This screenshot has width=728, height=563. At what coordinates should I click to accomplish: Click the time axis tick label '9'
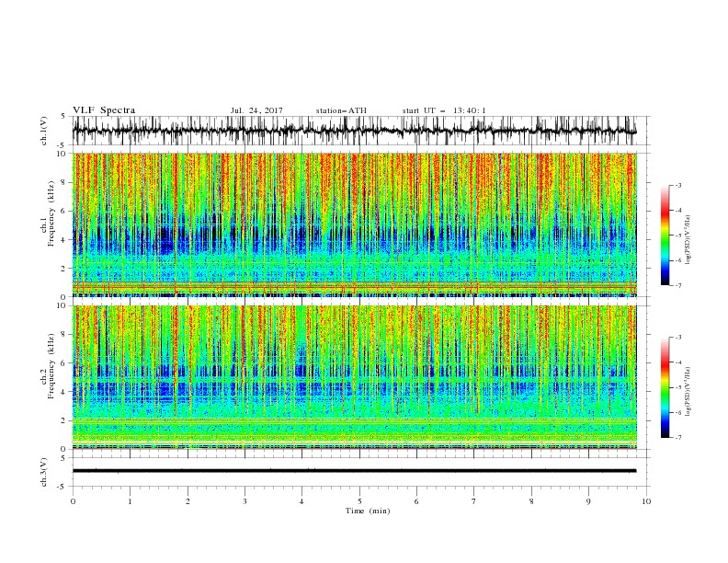point(588,501)
